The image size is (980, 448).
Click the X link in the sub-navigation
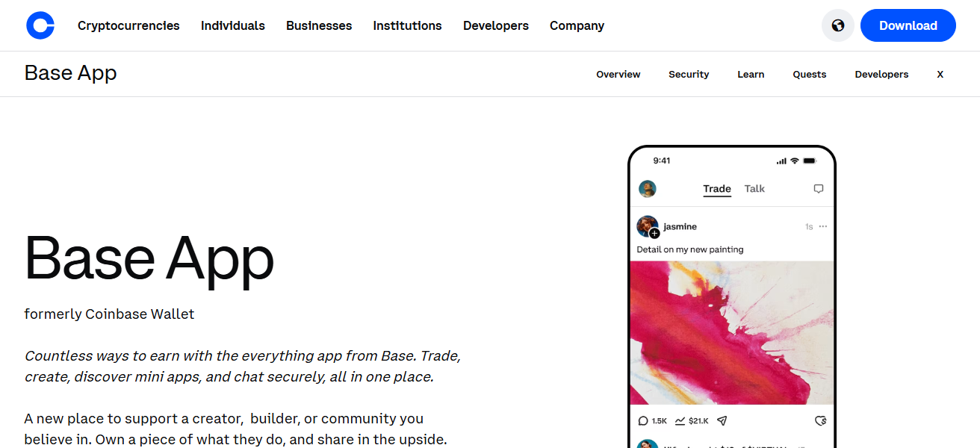point(940,74)
